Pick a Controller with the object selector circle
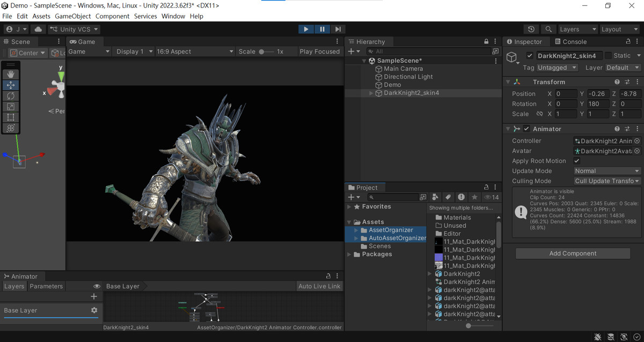The width and height of the screenshot is (644, 342). 637,141
